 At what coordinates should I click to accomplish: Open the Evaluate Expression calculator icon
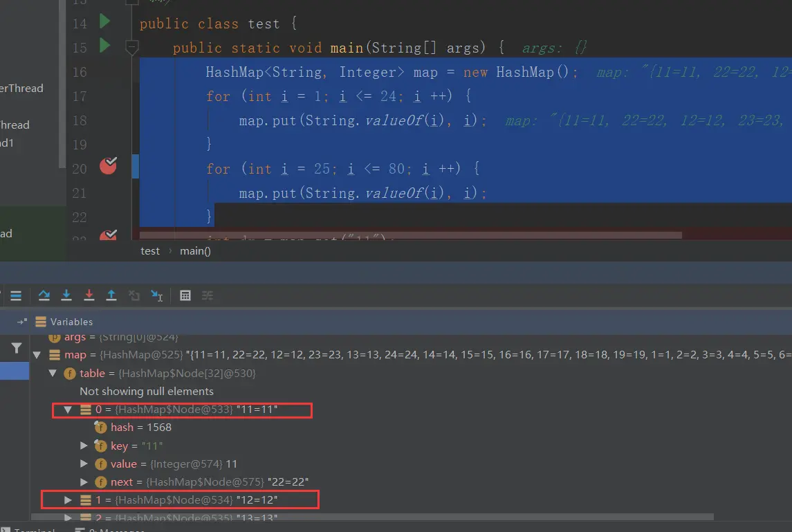(x=185, y=295)
